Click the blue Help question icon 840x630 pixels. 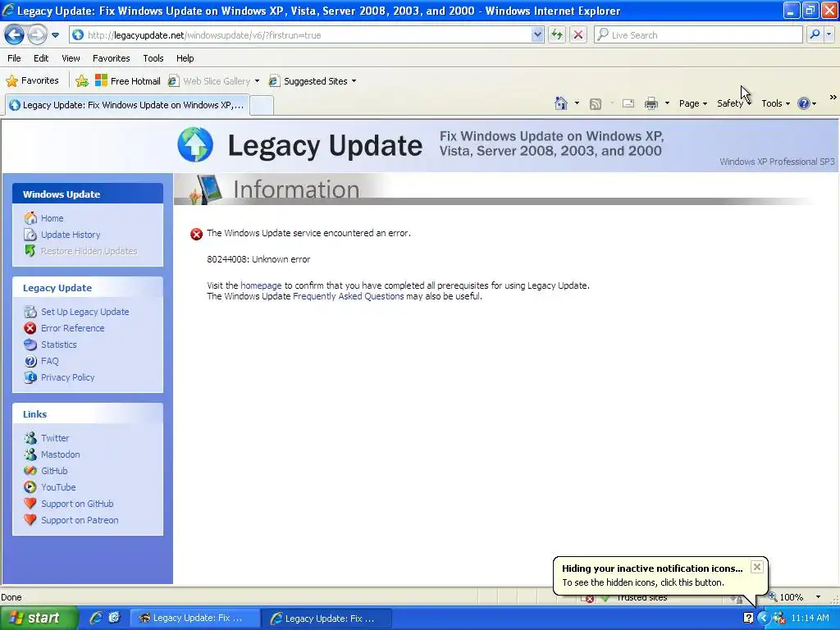click(x=804, y=104)
